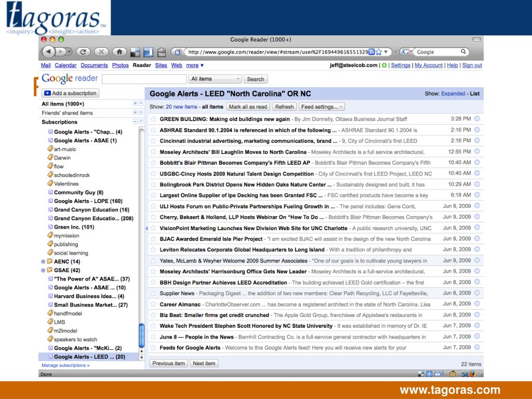Open the All items search scope dropdown

pyautogui.click(x=215, y=79)
